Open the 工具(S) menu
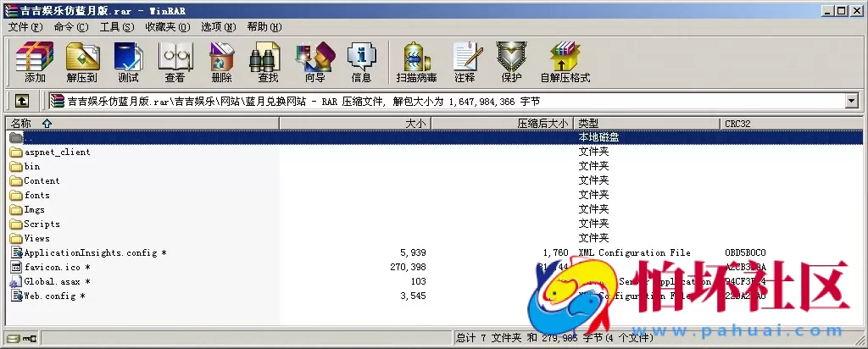This screenshot has height=349, width=868. [x=116, y=26]
